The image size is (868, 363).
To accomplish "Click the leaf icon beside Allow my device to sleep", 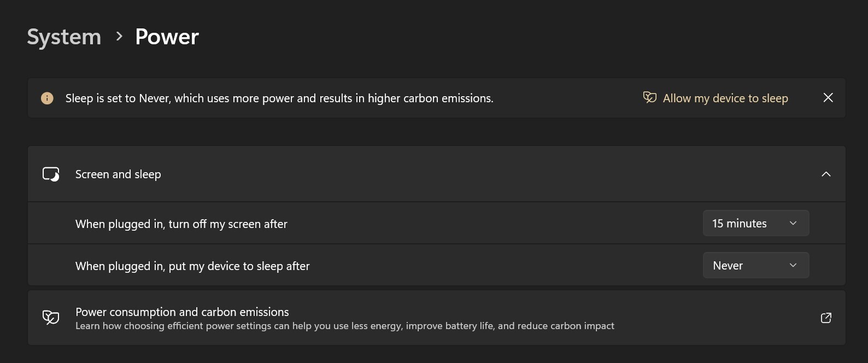I will (649, 98).
